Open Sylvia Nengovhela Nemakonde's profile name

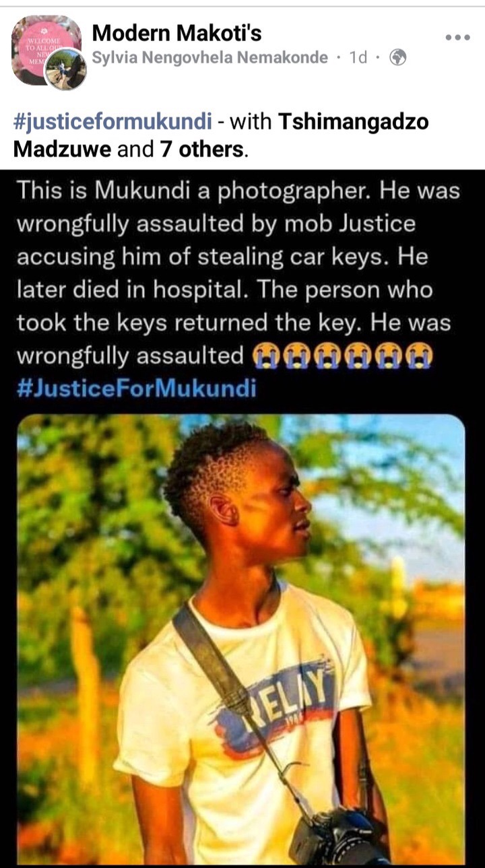coord(209,58)
